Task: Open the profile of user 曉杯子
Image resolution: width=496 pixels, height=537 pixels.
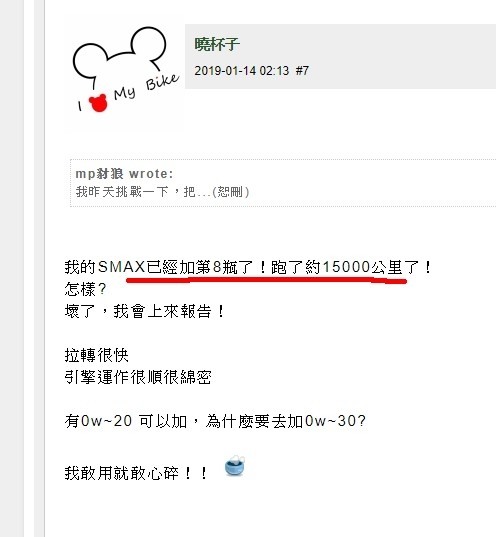Action: pyautogui.click(x=217, y=44)
